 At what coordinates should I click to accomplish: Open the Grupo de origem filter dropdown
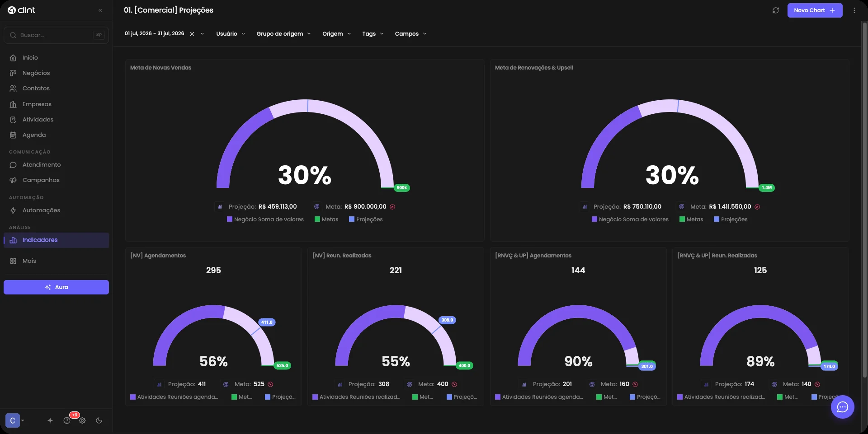[283, 34]
